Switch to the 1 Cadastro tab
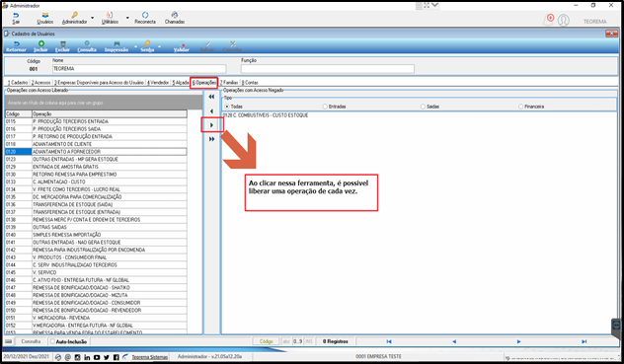 click(18, 82)
